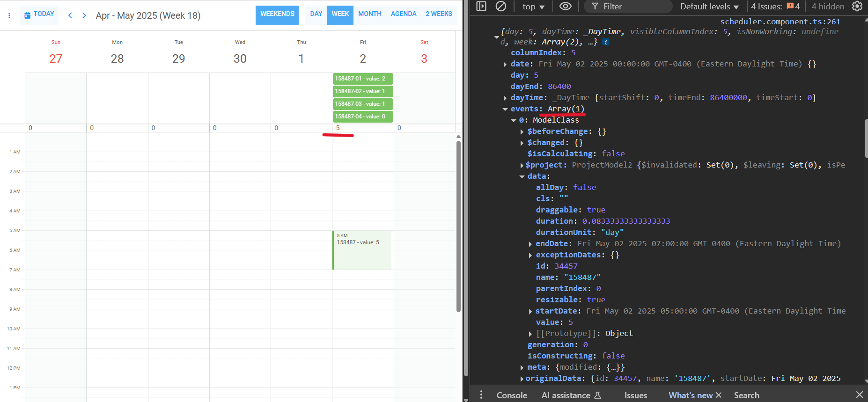Screen dimensions: 868x402
Task: Switch to the Issues drawer tab
Action: click(636, 395)
